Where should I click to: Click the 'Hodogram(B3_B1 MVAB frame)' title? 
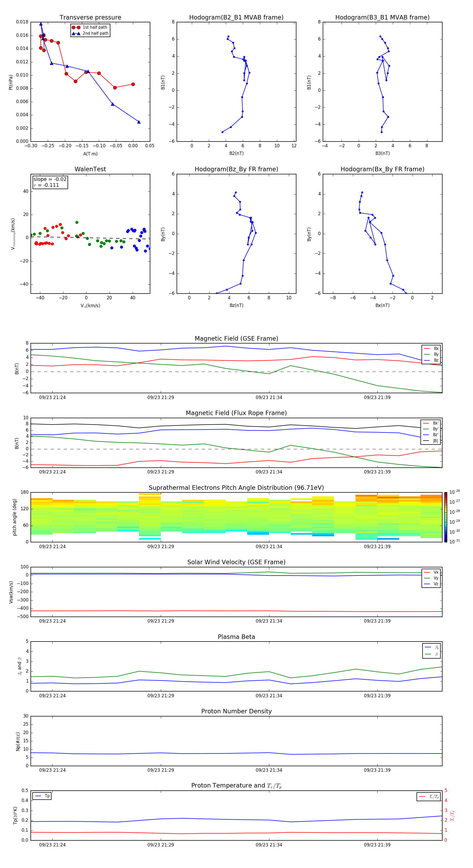pyautogui.click(x=382, y=18)
